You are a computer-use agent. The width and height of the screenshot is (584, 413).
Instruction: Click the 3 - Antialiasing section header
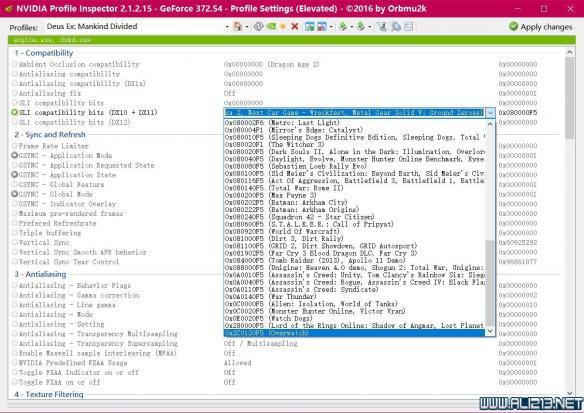pos(40,274)
